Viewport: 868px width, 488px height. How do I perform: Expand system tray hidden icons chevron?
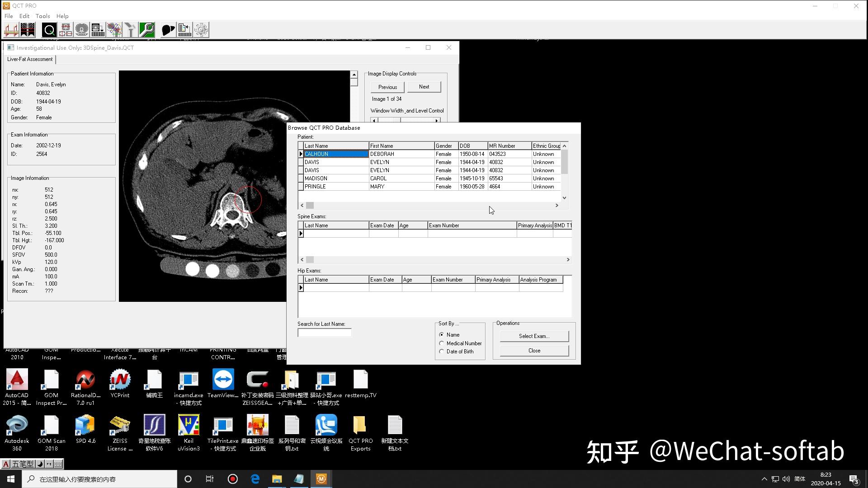coord(764,479)
